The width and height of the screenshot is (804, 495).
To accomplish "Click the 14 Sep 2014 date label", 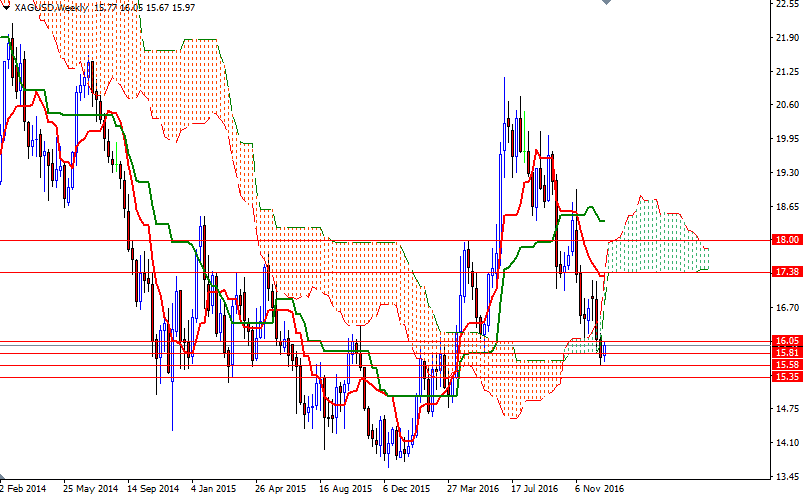I will click(x=153, y=488).
